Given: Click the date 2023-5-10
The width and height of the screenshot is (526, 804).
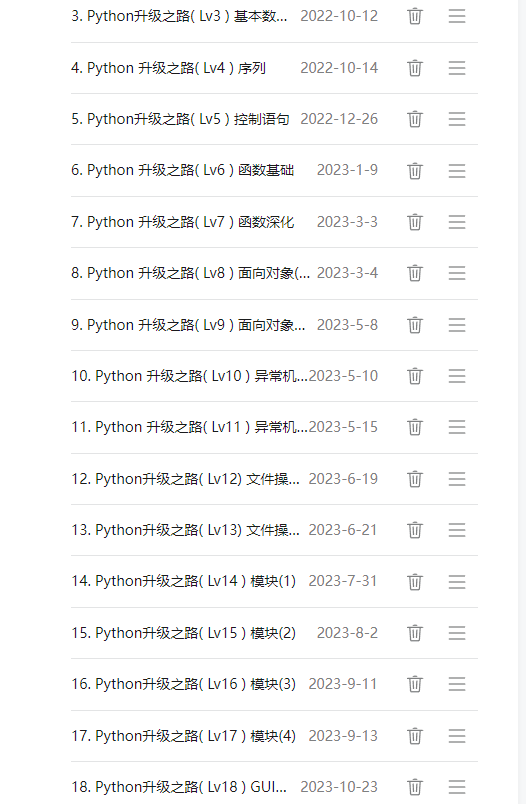Looking at the screenshot, I should tap(343, 376).
